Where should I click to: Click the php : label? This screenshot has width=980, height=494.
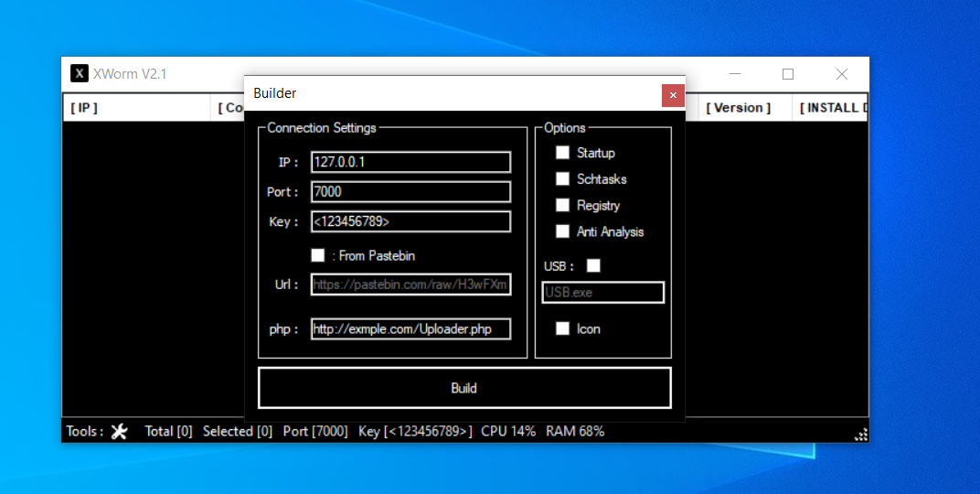283,329
